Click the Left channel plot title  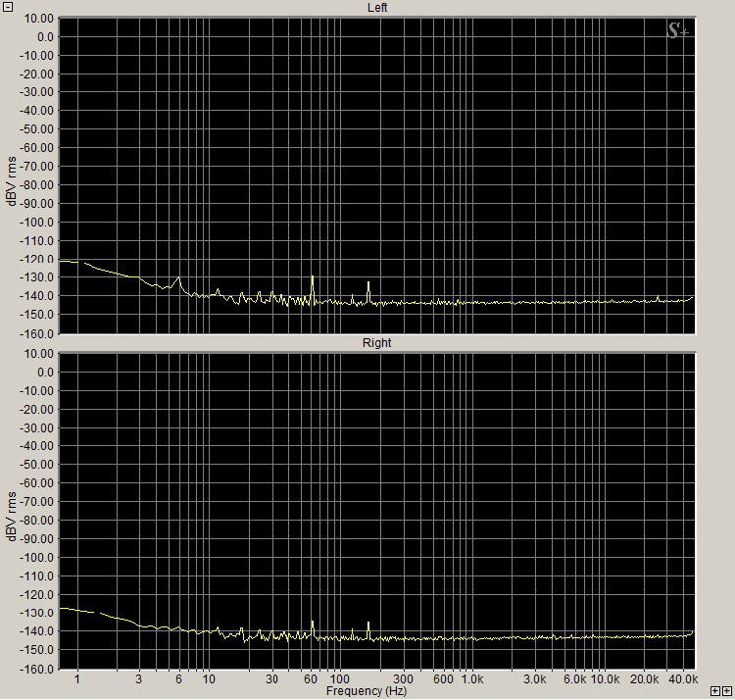tap(377, 8)
